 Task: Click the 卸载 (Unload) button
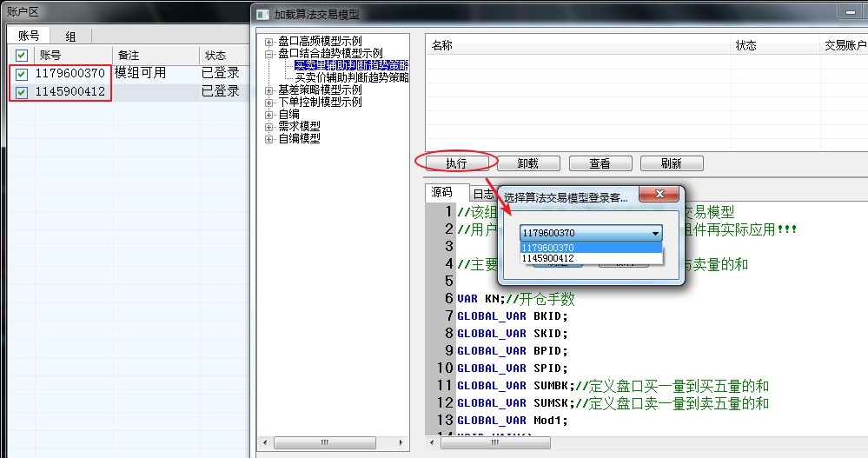(528, 163)
